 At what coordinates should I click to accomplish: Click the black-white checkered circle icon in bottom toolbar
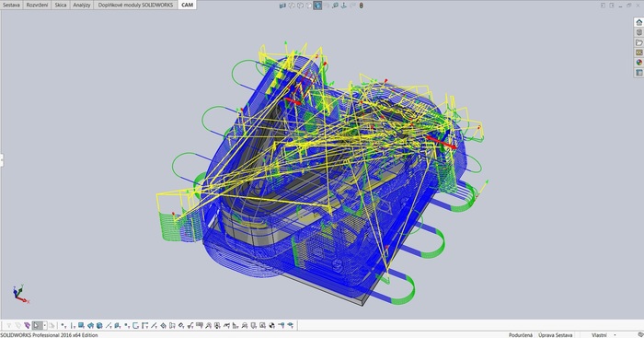[x=271, y=326]
